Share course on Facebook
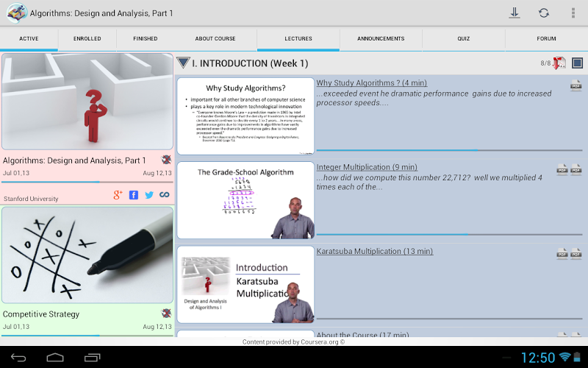This screenshot has width=588, height=368. pos(134,195)
